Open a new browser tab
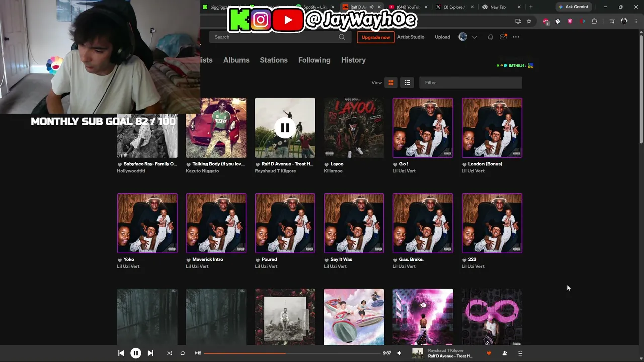The height and width of the screenshot is (362, 644). coord(531,7)
